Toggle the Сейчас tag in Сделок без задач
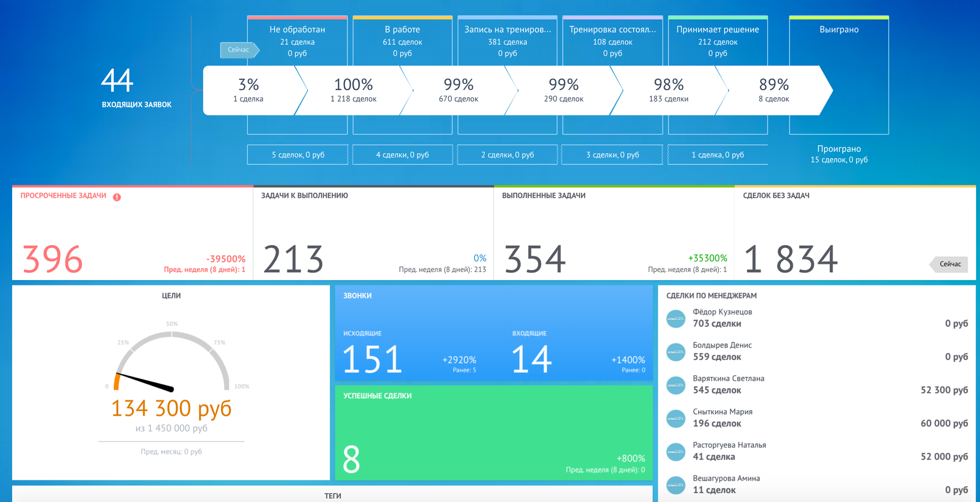This screenshot has height=502, width=980. point(949,264)
